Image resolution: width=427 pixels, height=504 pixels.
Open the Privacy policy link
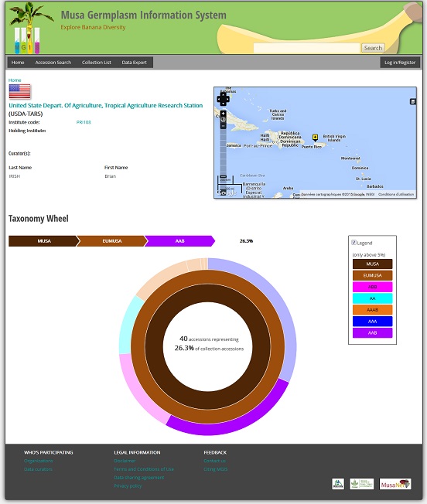click(x=128, y=485)
